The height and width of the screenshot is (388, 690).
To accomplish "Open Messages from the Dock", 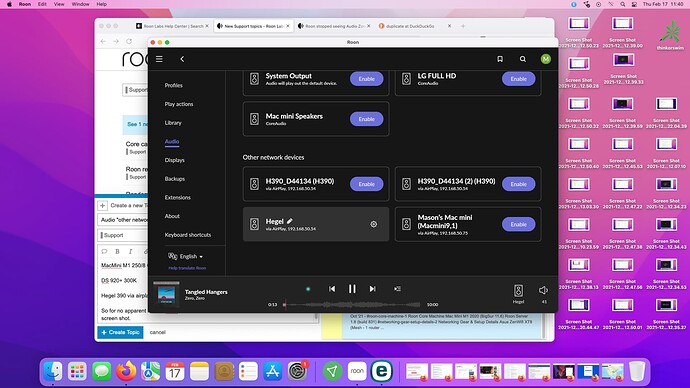I will (102, 371).
